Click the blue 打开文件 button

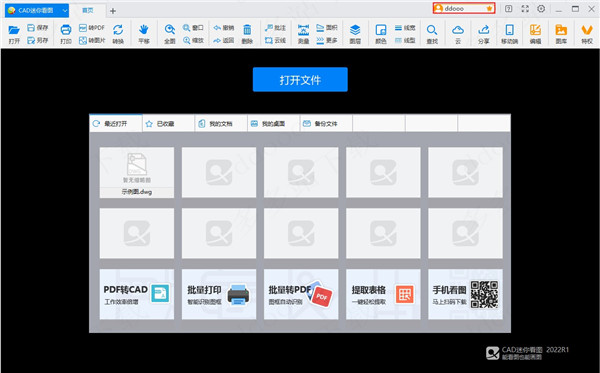[x=300, y=80]
